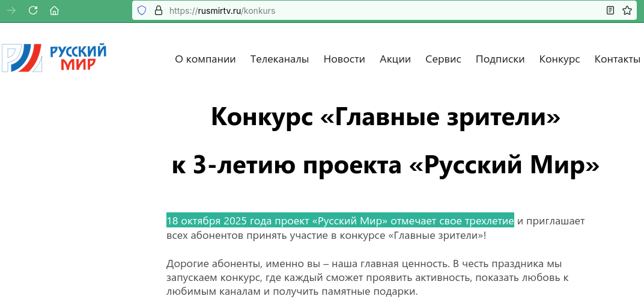Image resolution: width=644 pixels, height=299 pixels.
Task: Go to «Телеканалы» section
Action: (x=280, y=59)
